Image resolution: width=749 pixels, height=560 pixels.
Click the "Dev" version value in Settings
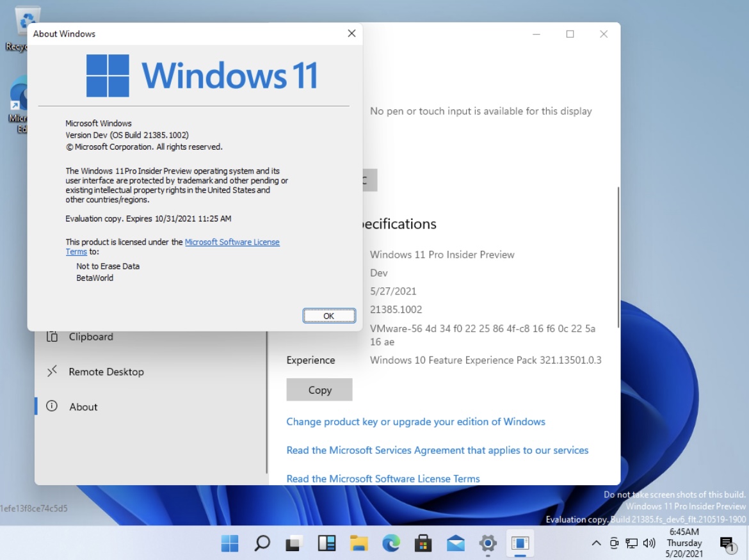coord(379,273)
